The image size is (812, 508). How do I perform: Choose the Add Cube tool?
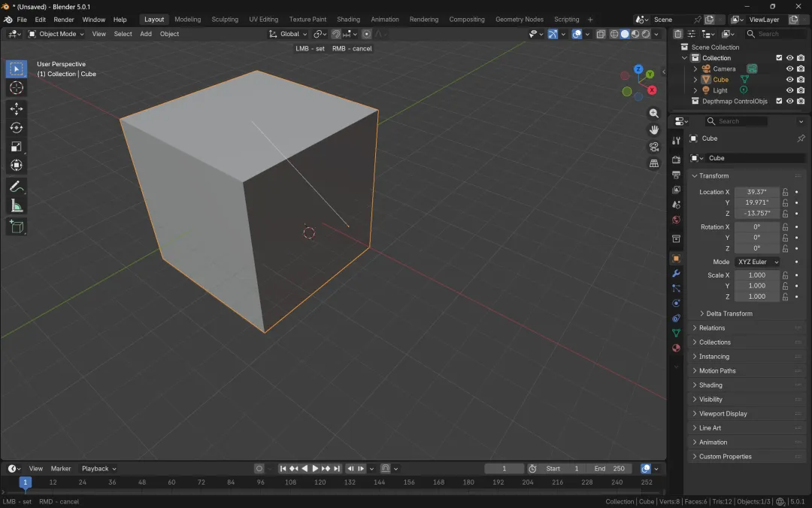tap(17, 227)
